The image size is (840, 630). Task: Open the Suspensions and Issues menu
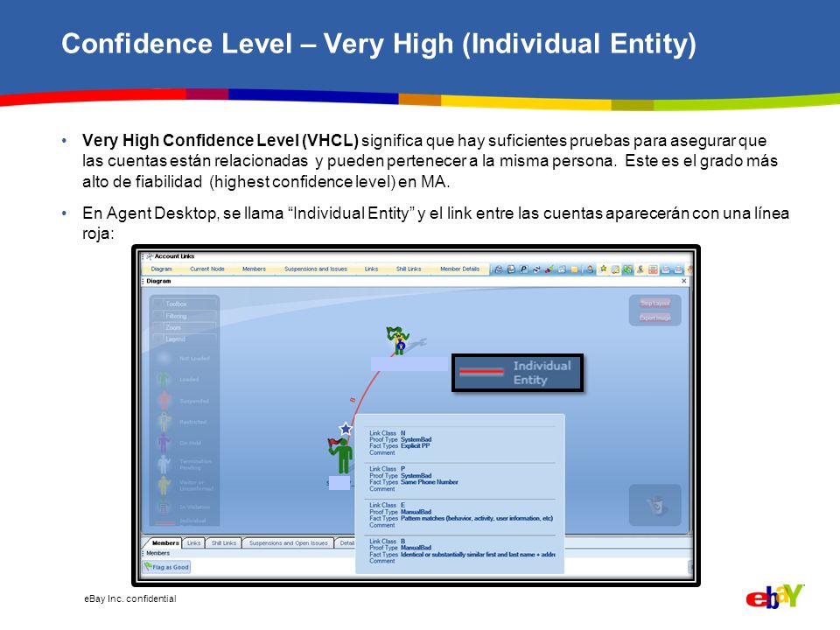click(316, 269)
